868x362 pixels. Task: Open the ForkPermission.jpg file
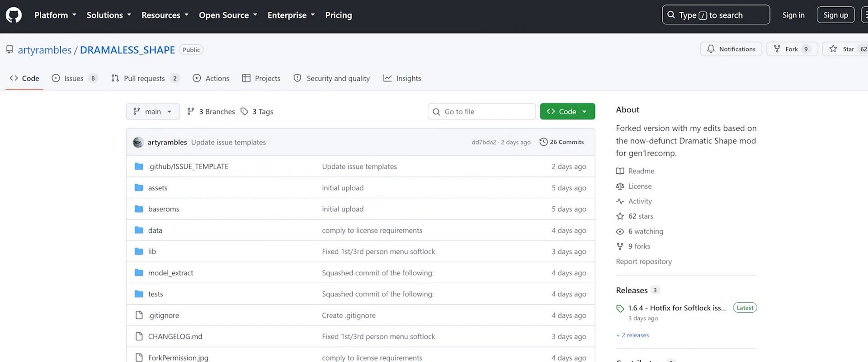click(178, 357)
